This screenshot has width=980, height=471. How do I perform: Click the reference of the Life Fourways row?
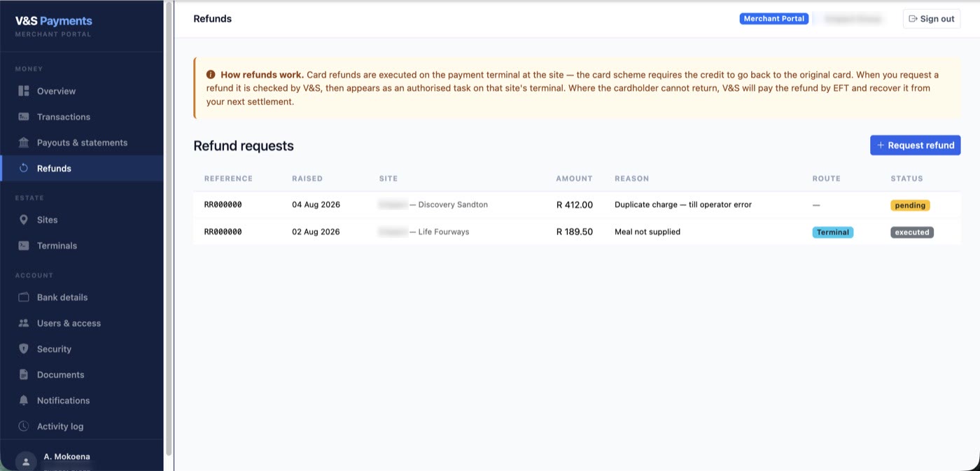pos(223,232)
